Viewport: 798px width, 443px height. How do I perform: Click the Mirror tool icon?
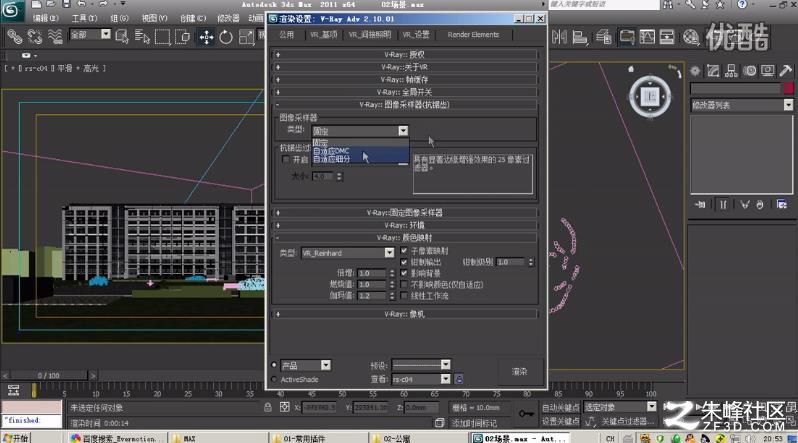[559, 37]
